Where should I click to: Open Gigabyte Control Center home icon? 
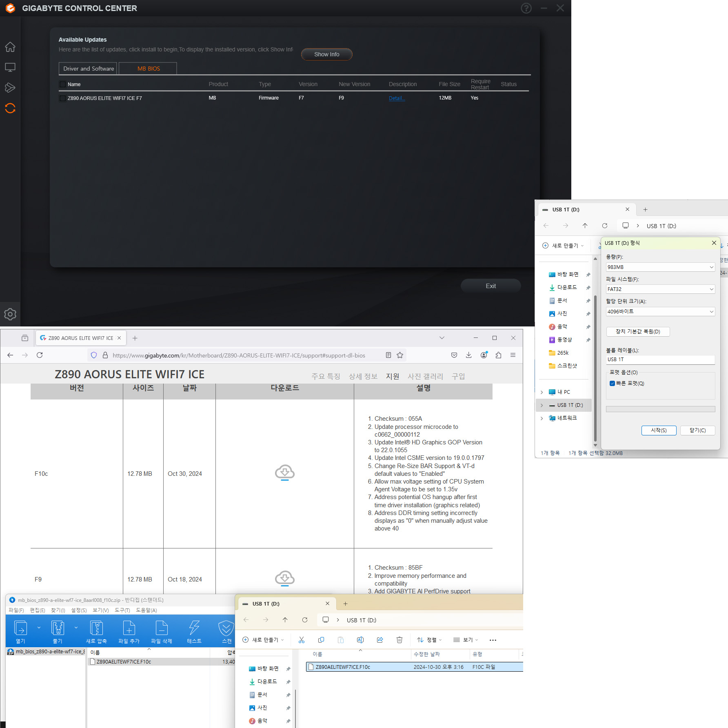(x=10, y=47)
